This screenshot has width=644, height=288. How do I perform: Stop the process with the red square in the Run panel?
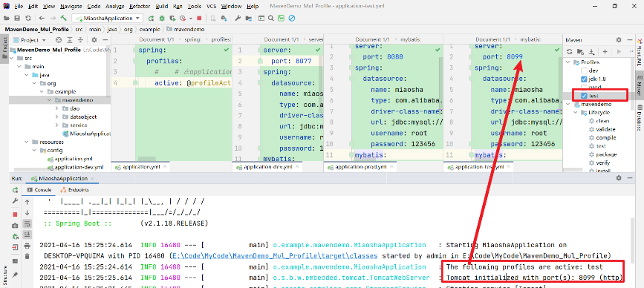[15, 215]
